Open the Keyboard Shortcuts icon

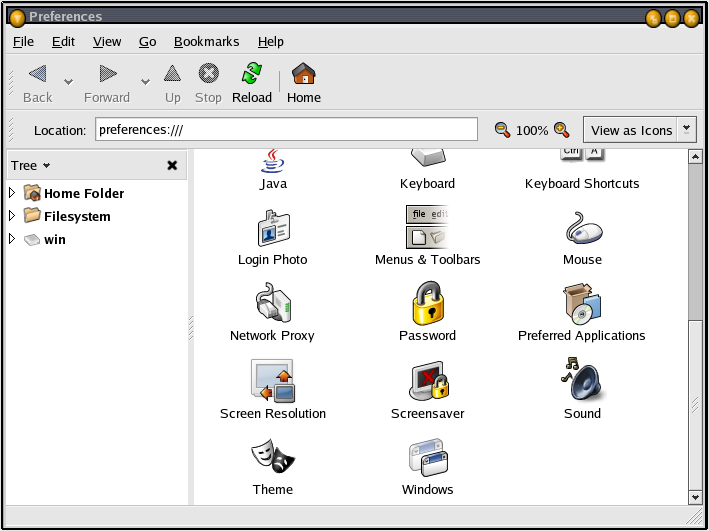click(582, 156)
